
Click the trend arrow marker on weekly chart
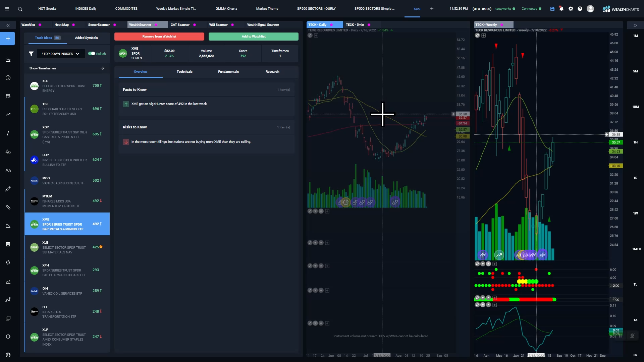point(499,255)
